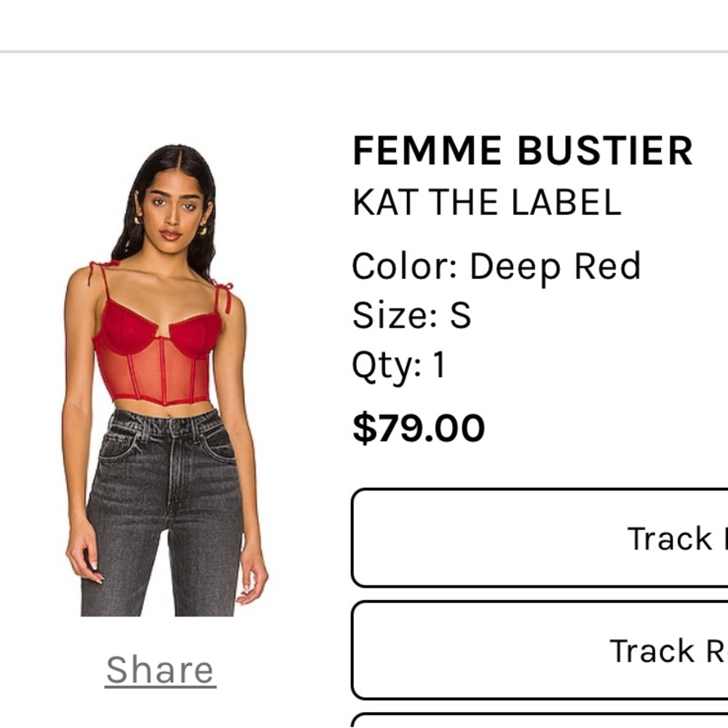Select the FEMME BUSTIER product title

(x=521, y=151)
